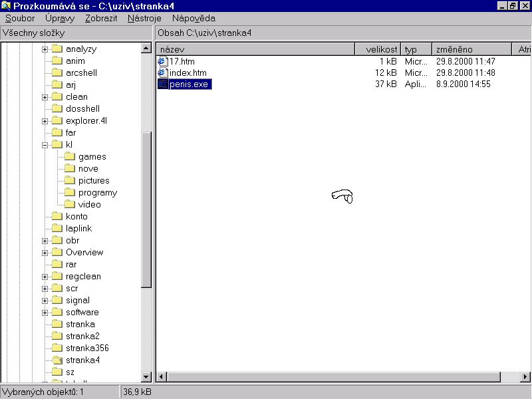Collapse the kl folder tree node
This screenshot has height=399, width=532.
click(45, 145)
